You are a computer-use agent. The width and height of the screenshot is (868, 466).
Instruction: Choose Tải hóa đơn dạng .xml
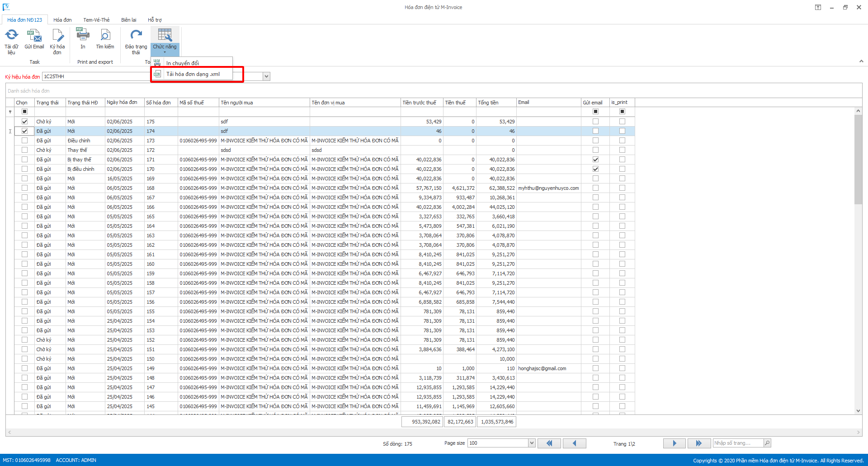point(193,74)
